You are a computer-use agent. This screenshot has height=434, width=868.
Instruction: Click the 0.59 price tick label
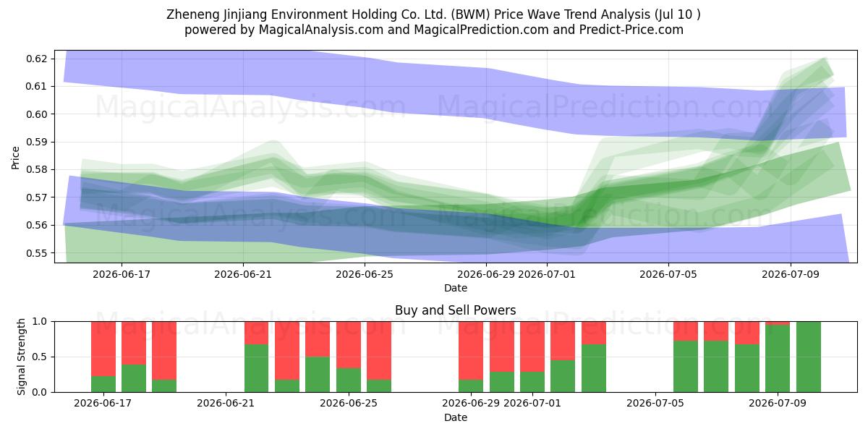38,142
